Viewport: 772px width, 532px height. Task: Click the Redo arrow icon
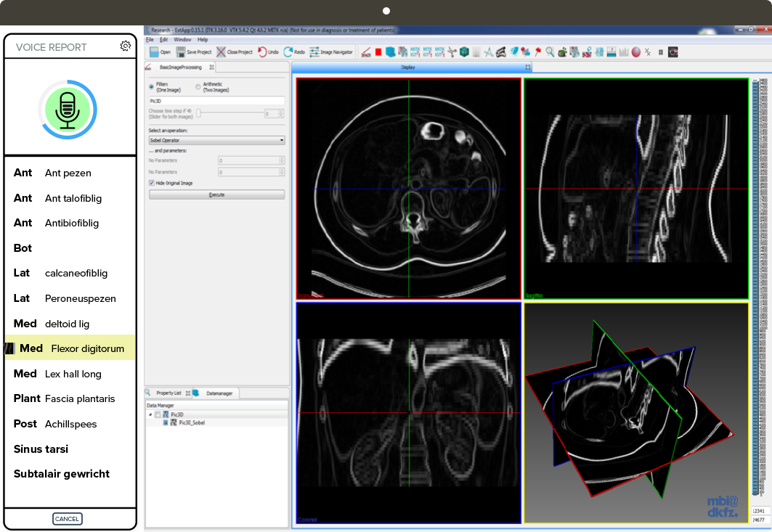[288, 52]
